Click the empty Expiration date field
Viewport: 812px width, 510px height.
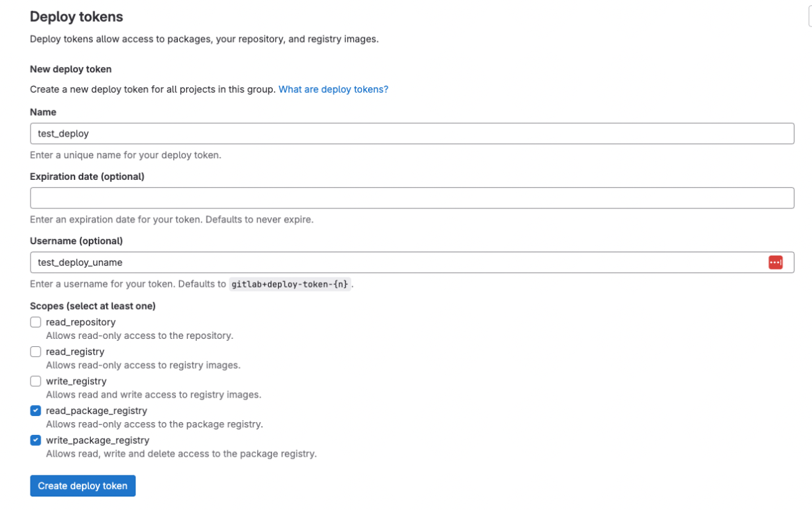(x=411, y=198)
